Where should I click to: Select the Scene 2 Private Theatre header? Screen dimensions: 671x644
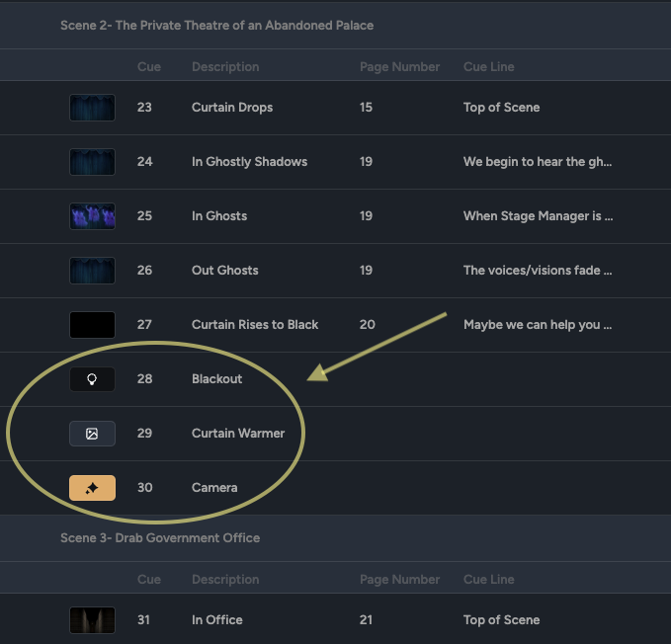point(217,26)
